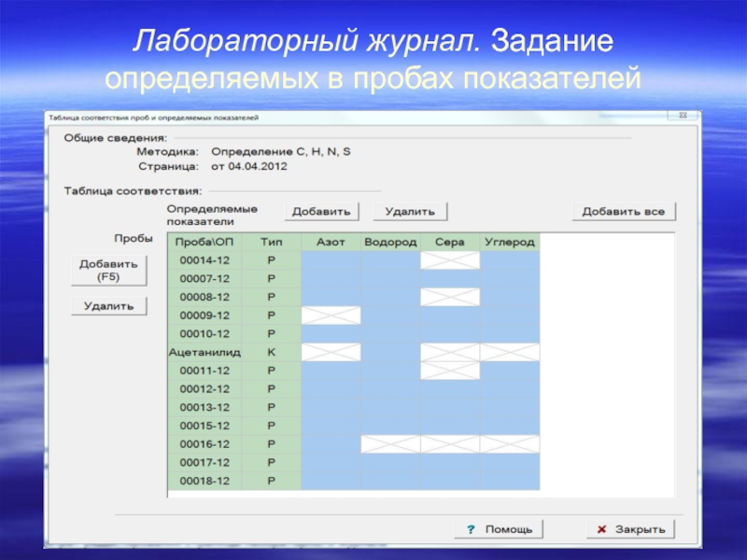Select the Водород column header
747x560 pixels.
[390, 243]
